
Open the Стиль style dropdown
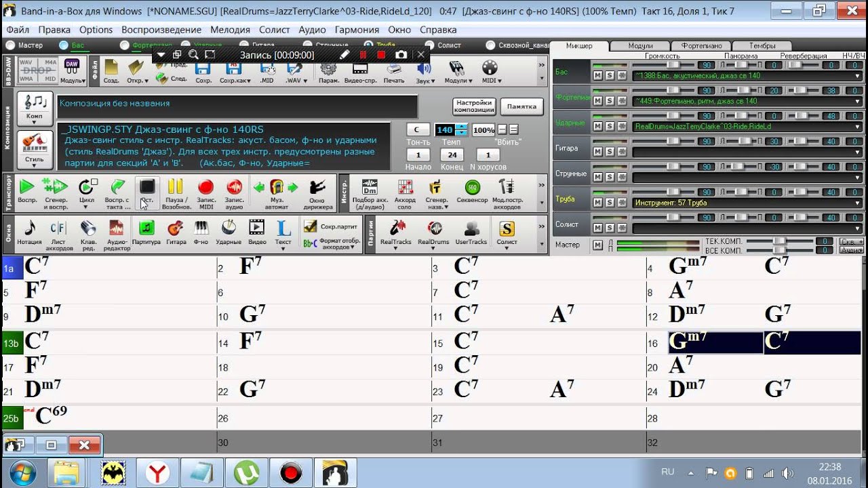35,150
